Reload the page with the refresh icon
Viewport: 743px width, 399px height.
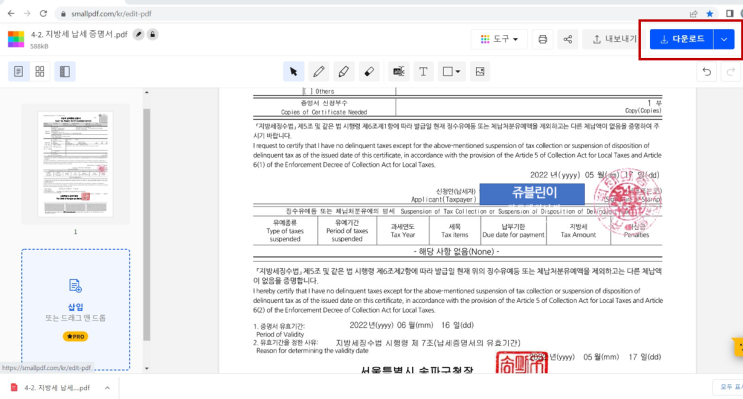(43, 14)
